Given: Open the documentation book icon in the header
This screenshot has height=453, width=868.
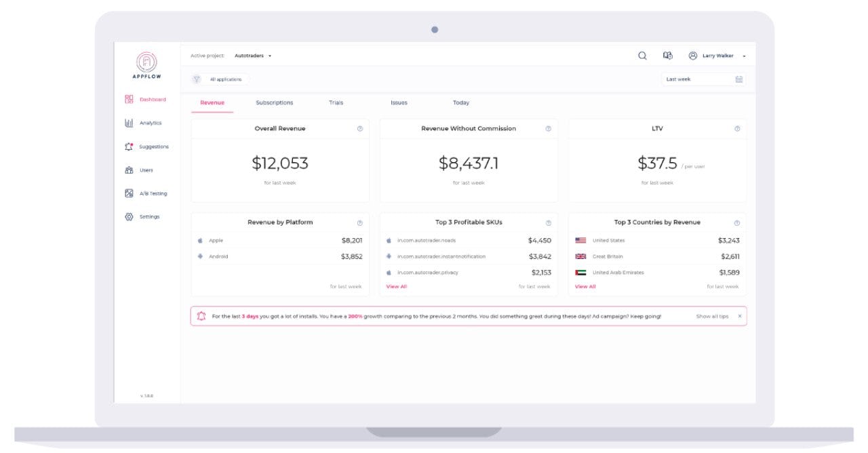Looking at the screenshot, I should point(666,56).
